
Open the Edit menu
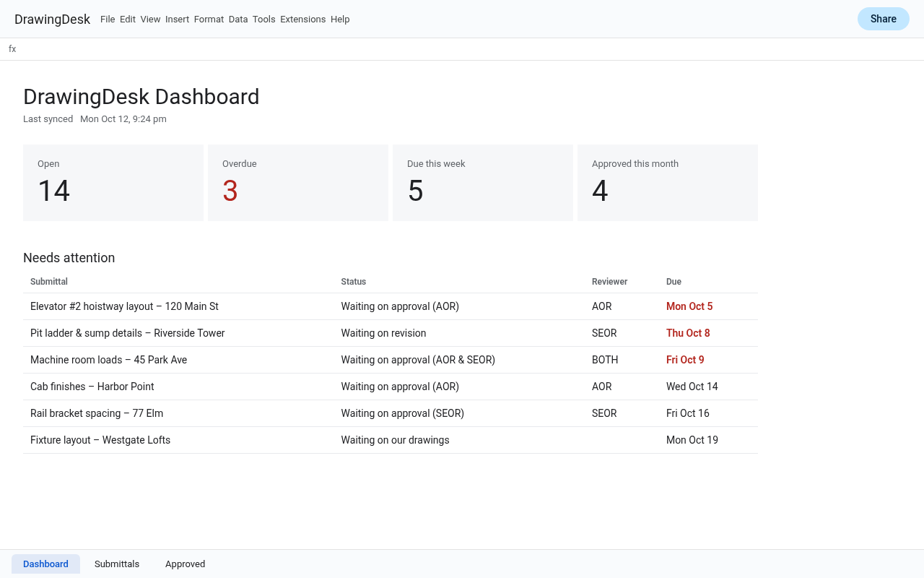[128, 20]
